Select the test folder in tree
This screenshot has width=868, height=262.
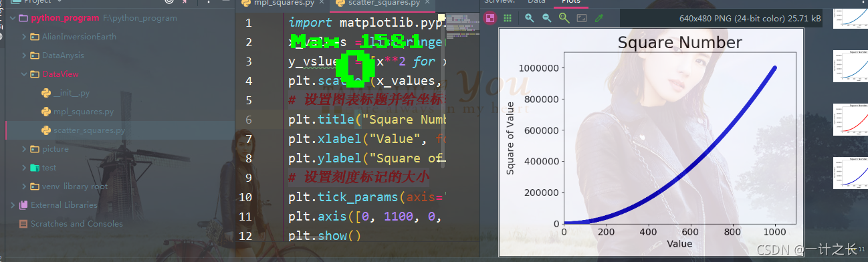[49, 168]
